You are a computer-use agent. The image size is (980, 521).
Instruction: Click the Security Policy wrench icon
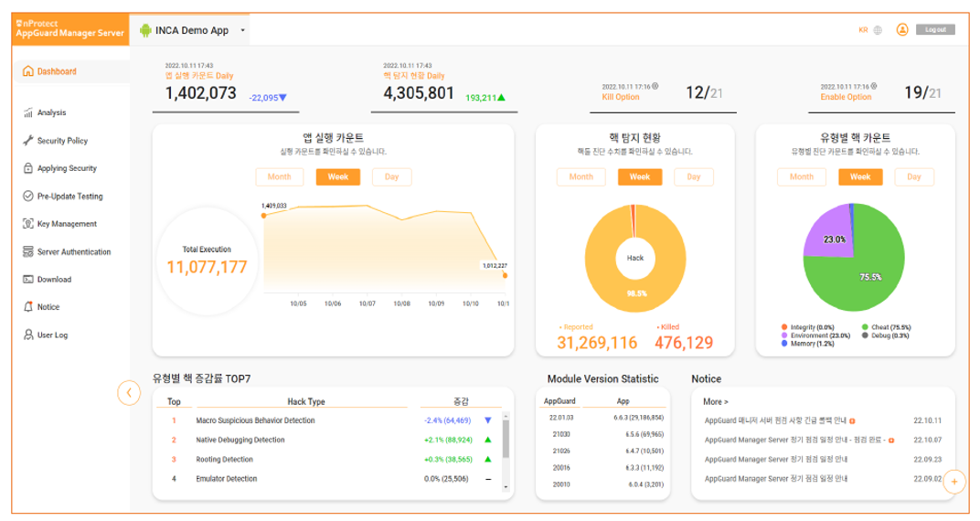click(x=28, y=141)
